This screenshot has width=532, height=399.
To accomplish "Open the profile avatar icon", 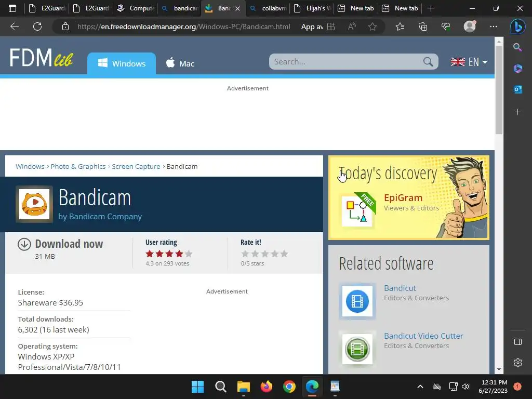I will (470, 26).
